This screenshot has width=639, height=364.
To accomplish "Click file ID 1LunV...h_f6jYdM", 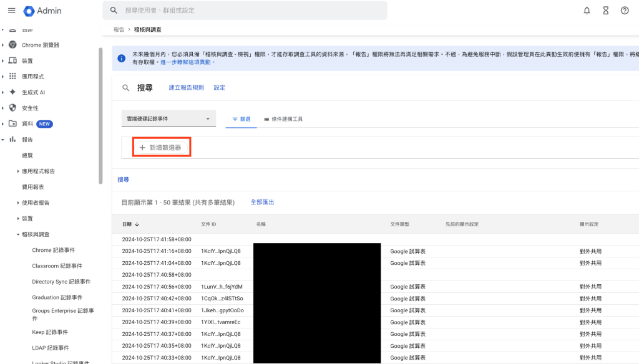I will [x=222, y=287].
